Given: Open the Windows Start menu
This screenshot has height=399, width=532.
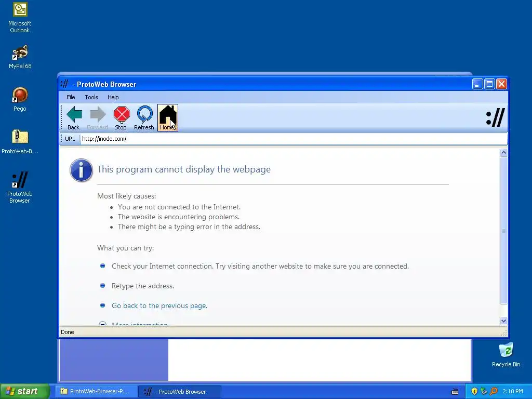Looking at the screenshot, I should [24, 391].
